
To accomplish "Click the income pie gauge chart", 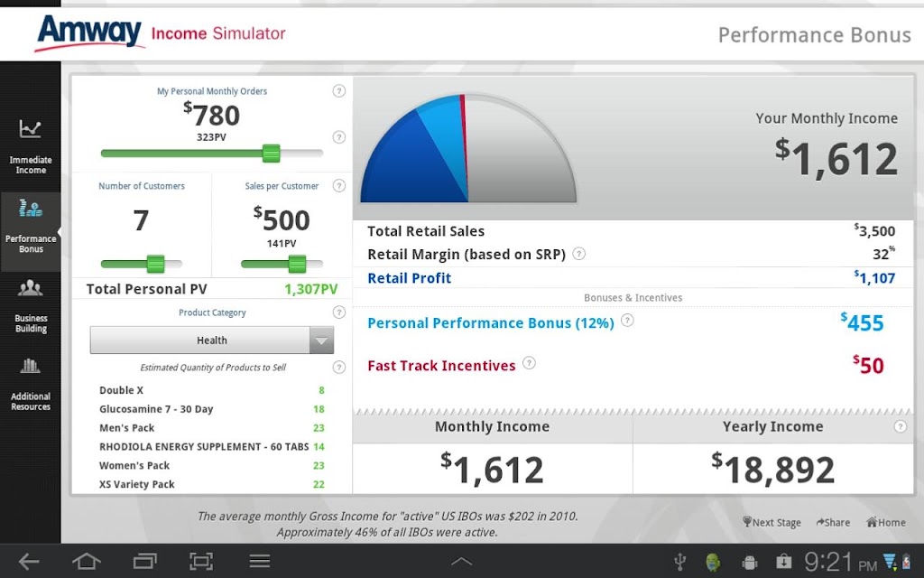I will [468, 149].
